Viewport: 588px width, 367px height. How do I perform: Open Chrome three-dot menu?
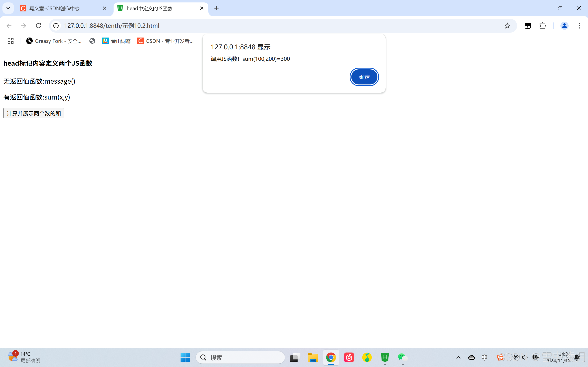pyautogui.click(x=579, y=26)
